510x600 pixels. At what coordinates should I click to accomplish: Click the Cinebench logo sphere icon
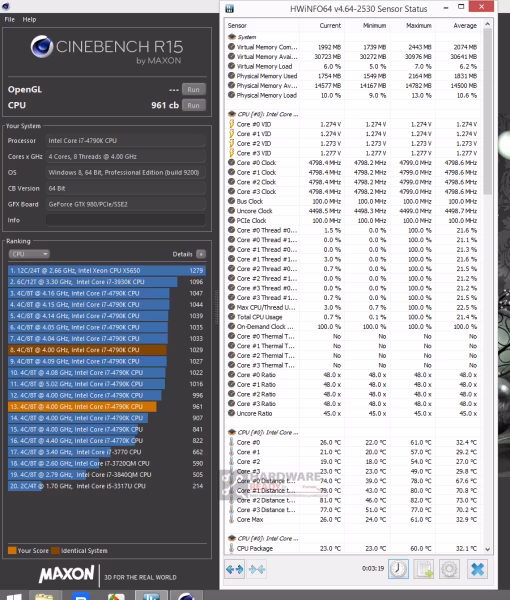[x=42, y=47]
